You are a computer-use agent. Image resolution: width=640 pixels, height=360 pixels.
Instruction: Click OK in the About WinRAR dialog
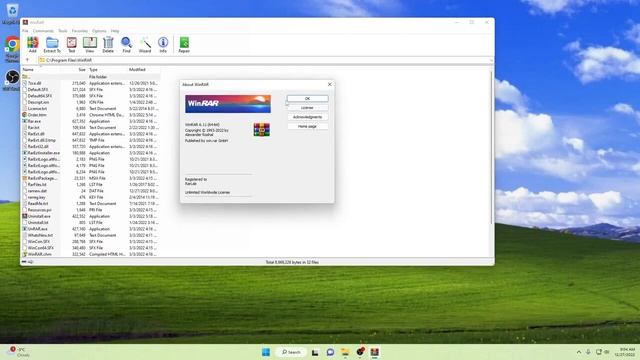click(307, 98)
